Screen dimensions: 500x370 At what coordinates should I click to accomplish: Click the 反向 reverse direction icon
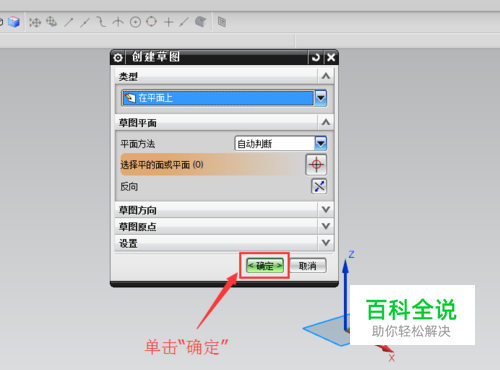click(x=319, y=186)
